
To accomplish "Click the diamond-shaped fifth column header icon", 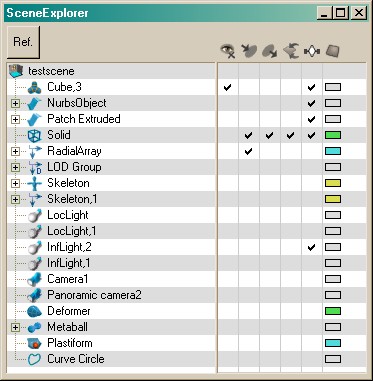I will (312, 51).
